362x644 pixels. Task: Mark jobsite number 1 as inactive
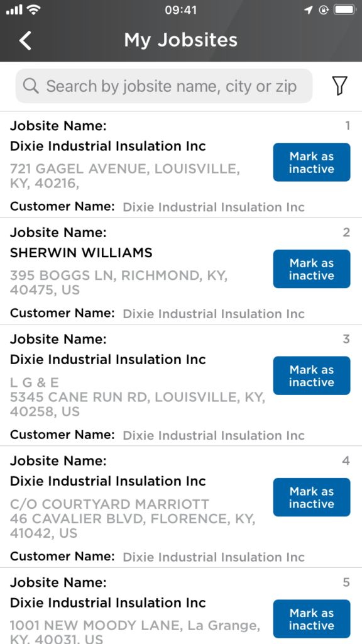(x=311, y=162)
